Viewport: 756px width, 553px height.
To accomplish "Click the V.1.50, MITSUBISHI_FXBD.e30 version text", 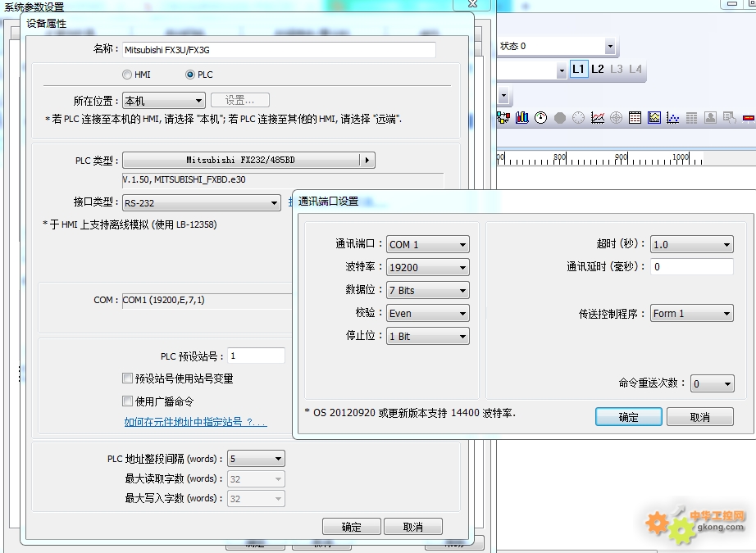I will tap(184, 179).
